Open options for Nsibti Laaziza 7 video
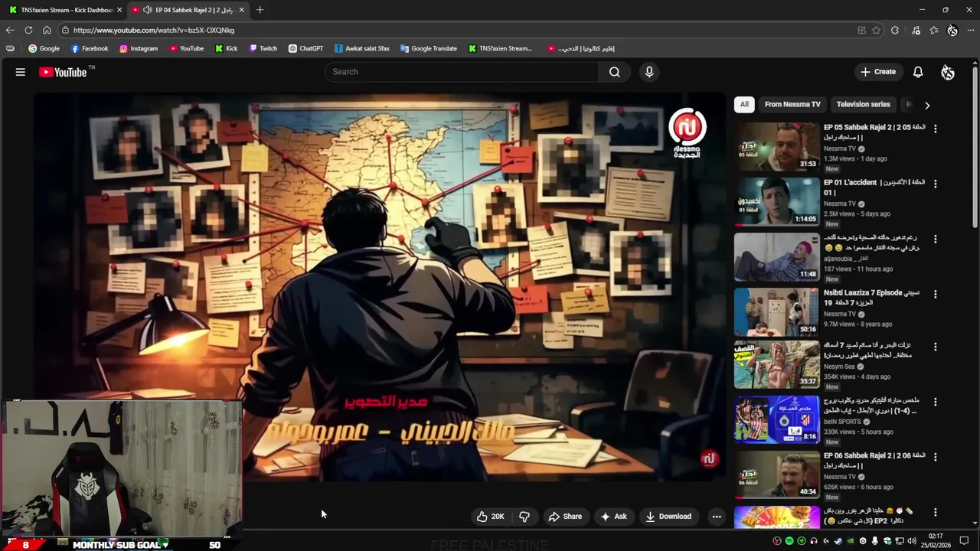Screen dimensions: 980x551 point(935,294)
